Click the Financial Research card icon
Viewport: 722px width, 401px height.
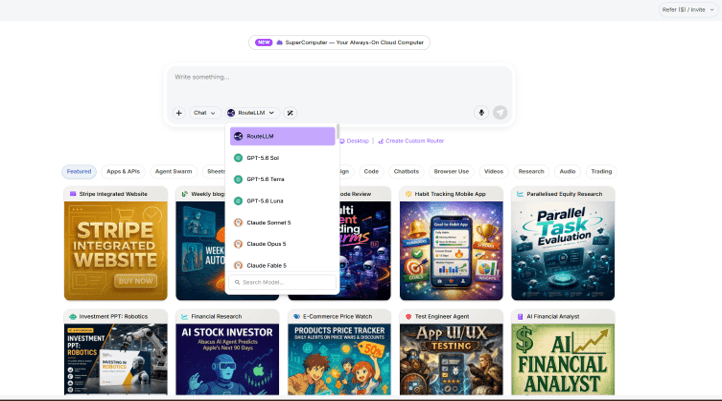pyautogui.click(x=185, y=316)
